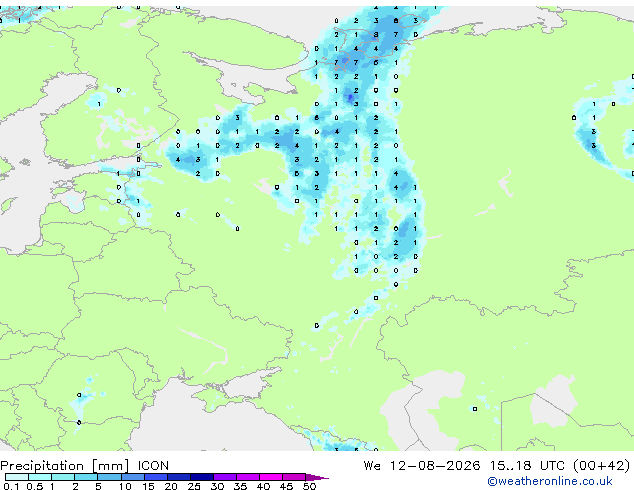The height and width of the screenshot is (490, 634).
Task: Click the '45' legend scale label
Action: (286, 486)
